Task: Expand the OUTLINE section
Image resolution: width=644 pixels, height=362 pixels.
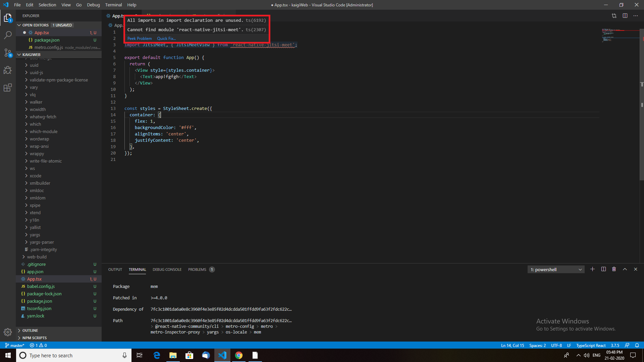Action: pyautogui.click(x=30, y=330)
